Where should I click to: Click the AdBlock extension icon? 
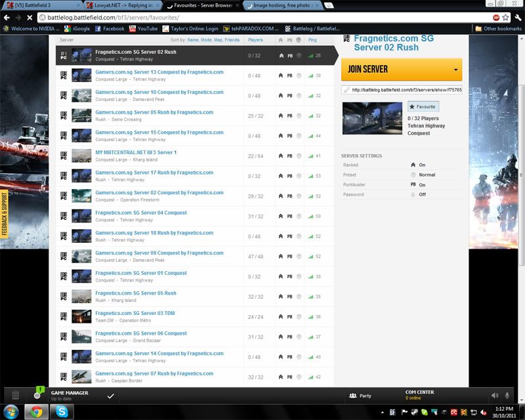coord(496,18)
